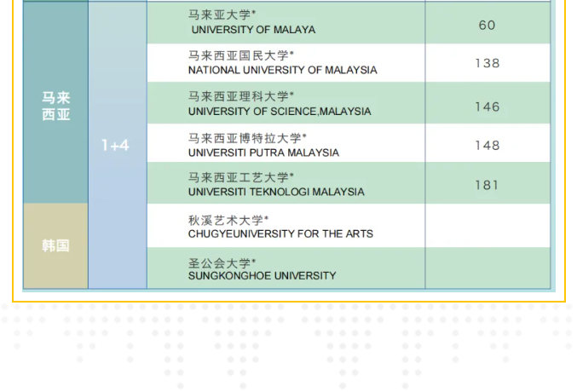This screenshot has height=392, width=577.
Task: Click the 马来西亚理科大学 Chinese name
Action: 241,96
